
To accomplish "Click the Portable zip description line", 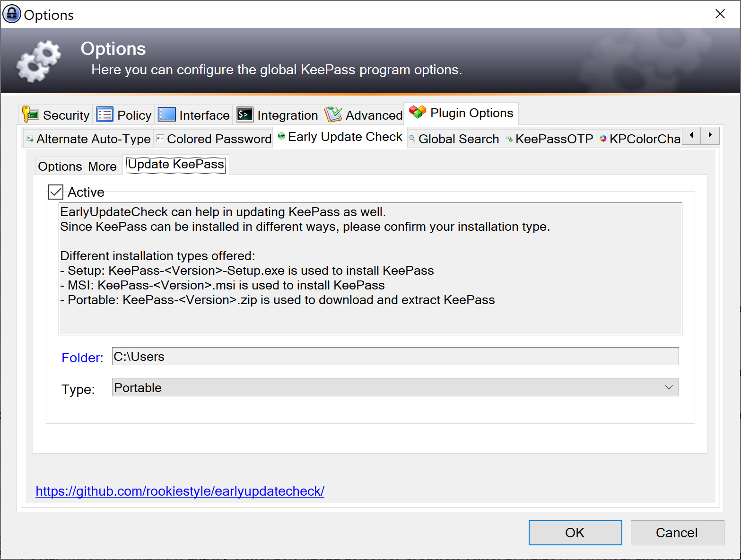I will click(278, 300).
